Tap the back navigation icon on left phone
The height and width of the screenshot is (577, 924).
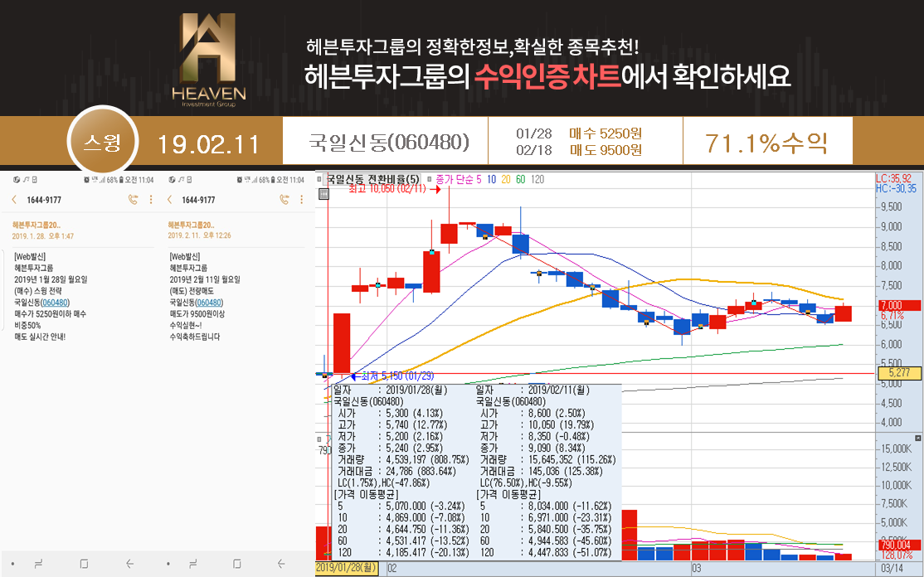(x=129, y=564)
